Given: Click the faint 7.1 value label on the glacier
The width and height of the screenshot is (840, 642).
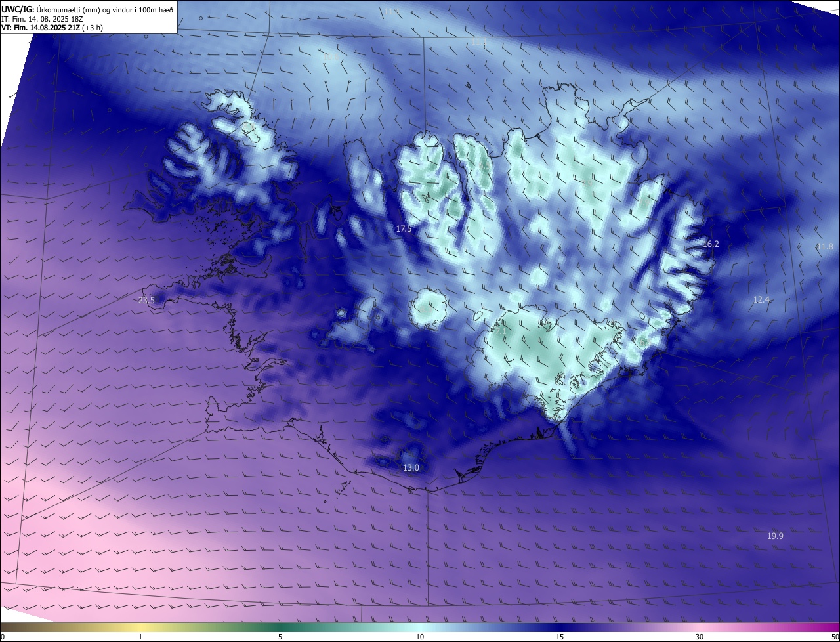Looking at the screenshot, I should (501, 331).
